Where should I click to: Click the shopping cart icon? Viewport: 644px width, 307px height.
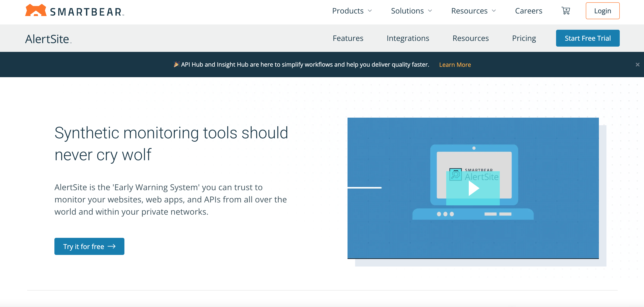coord(566,11)
